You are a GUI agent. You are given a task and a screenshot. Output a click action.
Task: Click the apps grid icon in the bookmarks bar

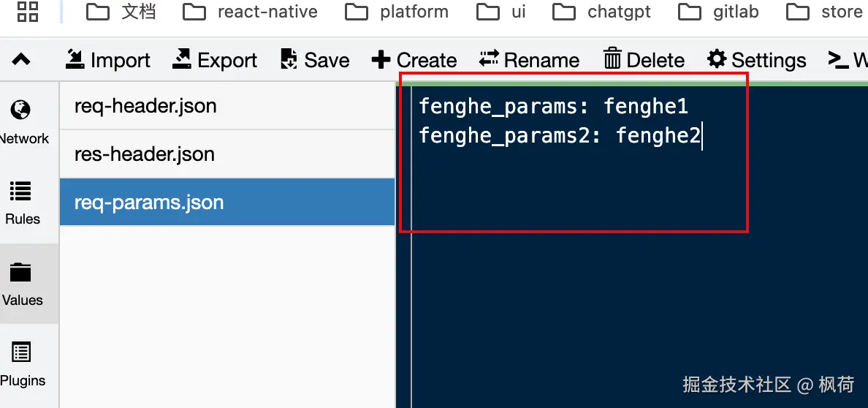(28, 11)
